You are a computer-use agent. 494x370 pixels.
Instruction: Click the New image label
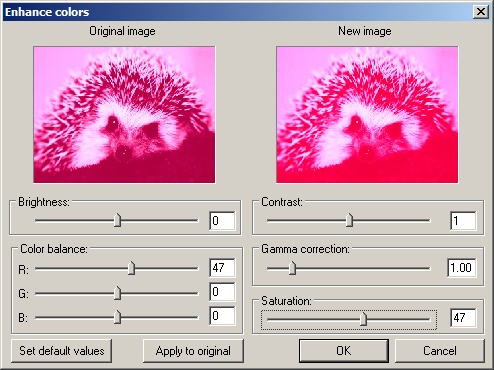point(365,31)
